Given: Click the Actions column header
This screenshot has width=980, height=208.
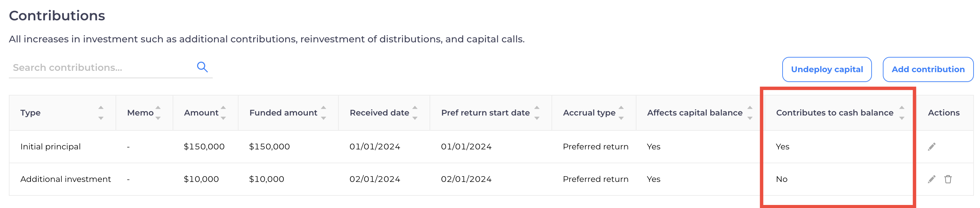Looking at the screenshot, I should [x=944, y=113].
